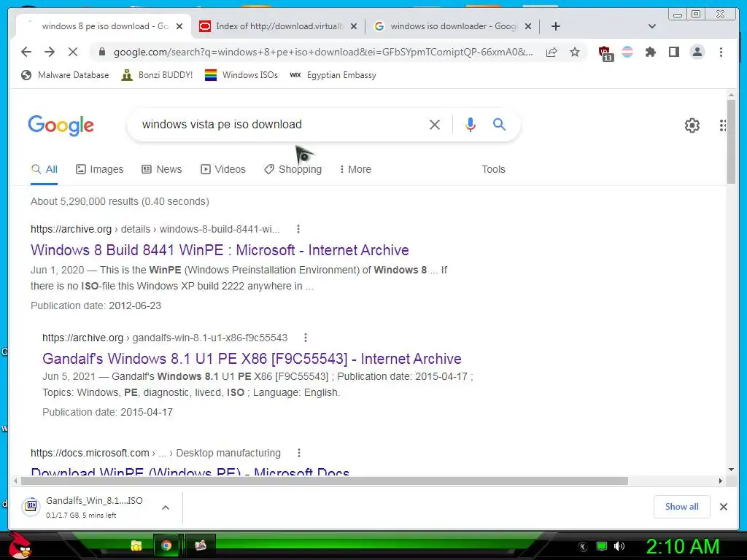Close the downloads bar
This screenshot has height=560, width=747.
pyautogui.click(x=723, y=507)
